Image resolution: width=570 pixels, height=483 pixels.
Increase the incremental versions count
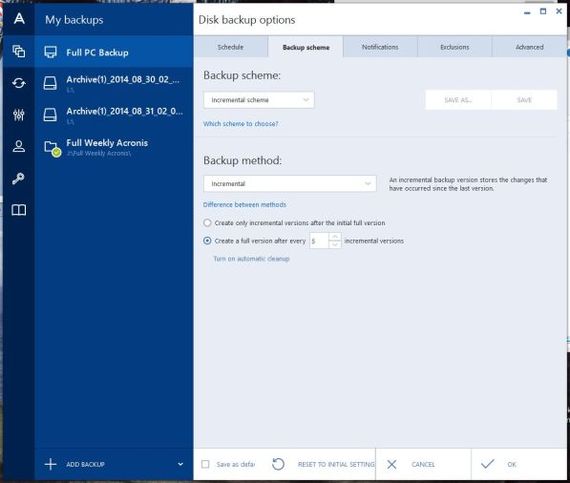(335, 237)
